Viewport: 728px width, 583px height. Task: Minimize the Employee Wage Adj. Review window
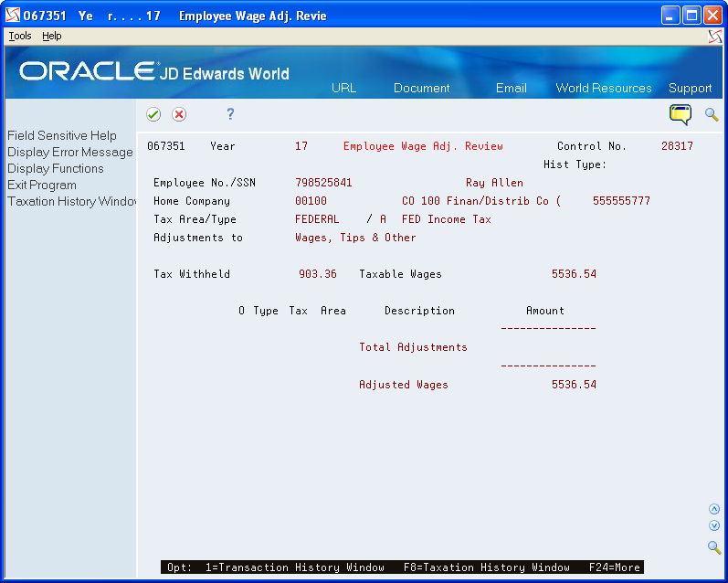[670, 16]
